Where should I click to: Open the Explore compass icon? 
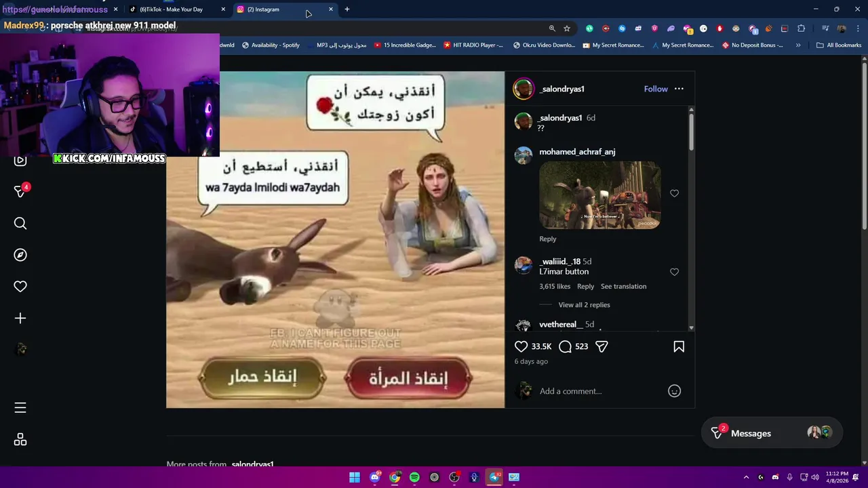[x=20, y=255]
